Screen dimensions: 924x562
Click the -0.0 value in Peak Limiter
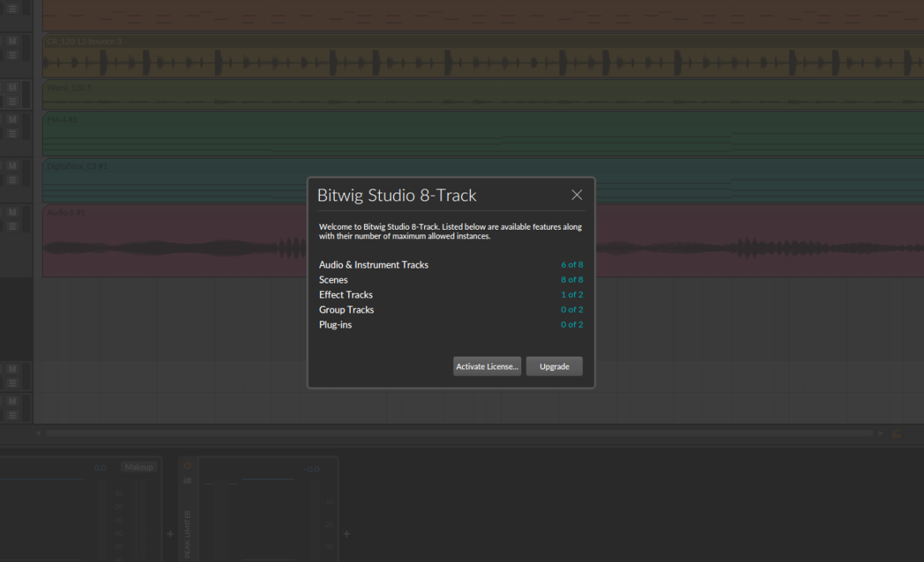(311, 470)
